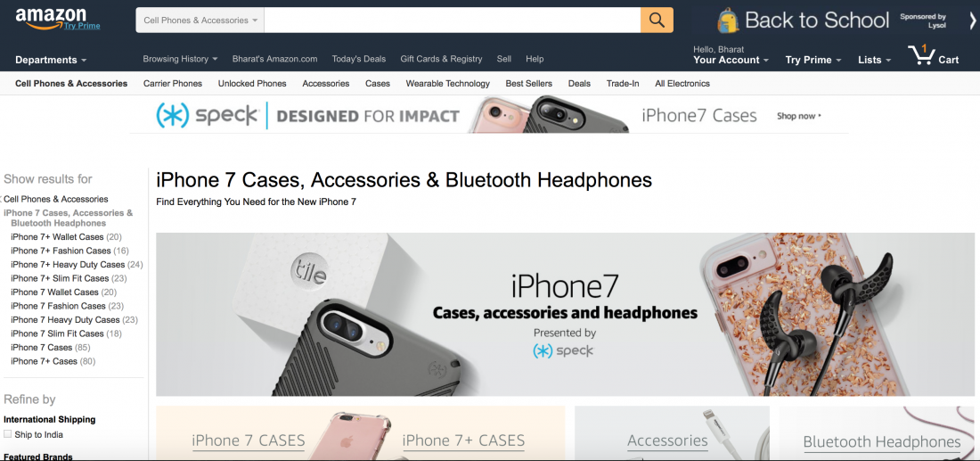Click the orange search magnifier button

(x=657, y=20)
